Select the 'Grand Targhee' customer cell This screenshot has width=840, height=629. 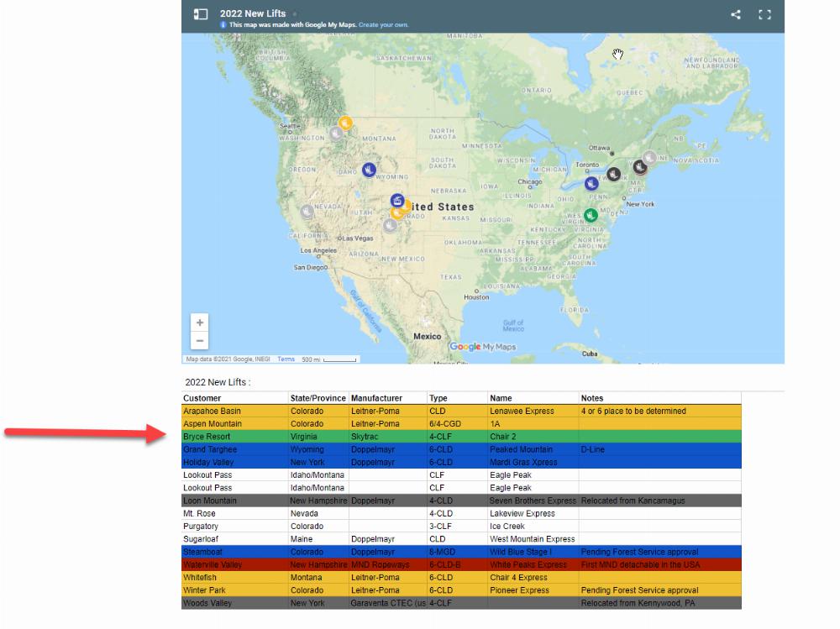[x=235, y=449]
